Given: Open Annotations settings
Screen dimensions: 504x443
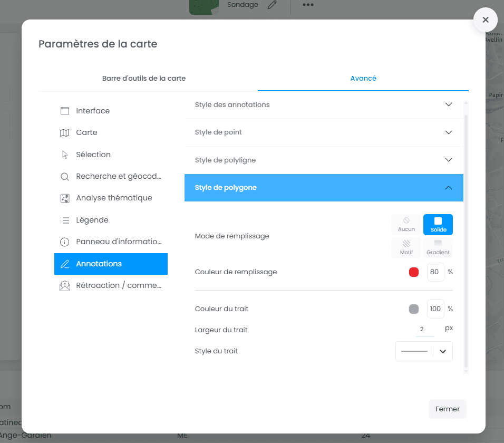Looking at the screenshot, I should click(111, 264).
